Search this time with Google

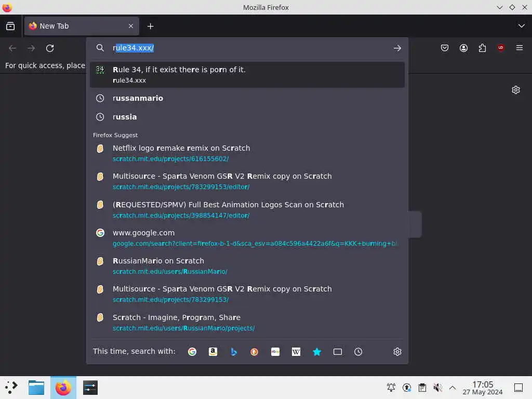(x=192, y=352)
